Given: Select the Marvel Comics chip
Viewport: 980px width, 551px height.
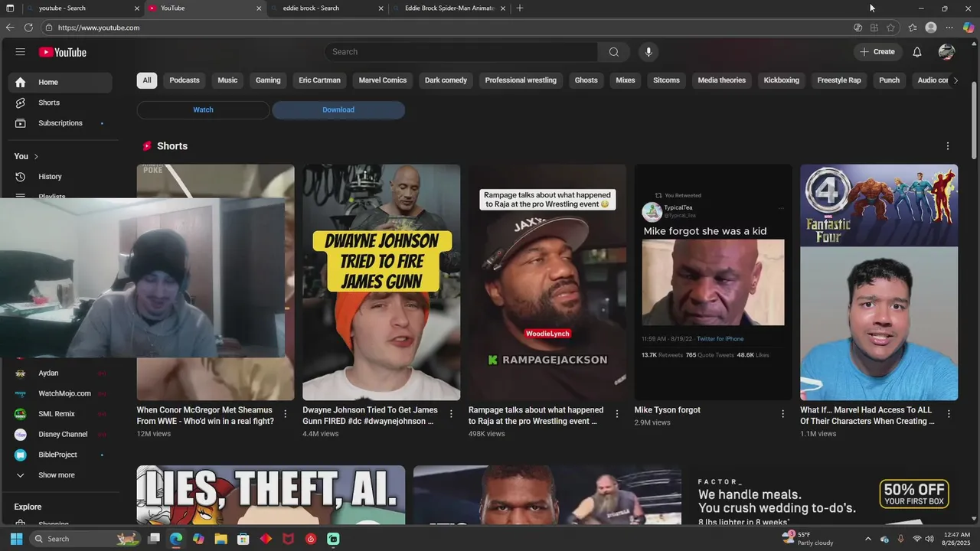Looking at the screenshot, I should tap(383, 80).
